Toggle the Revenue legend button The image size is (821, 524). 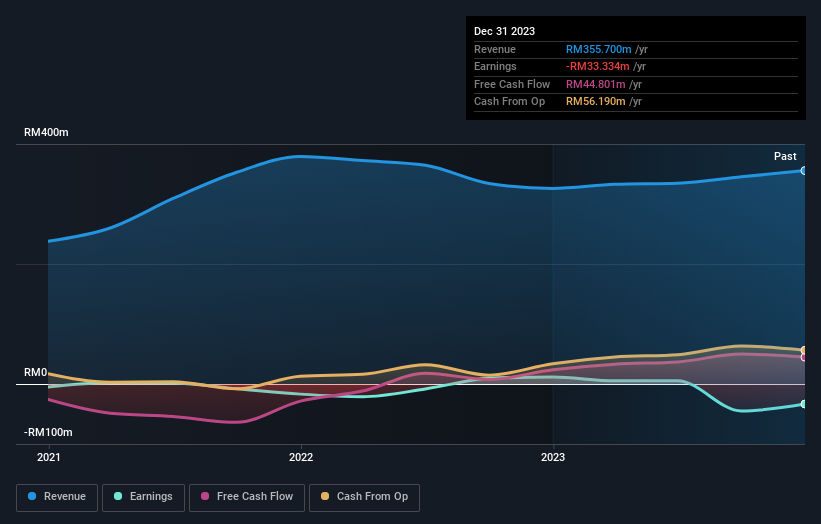[x=57, y=497]
